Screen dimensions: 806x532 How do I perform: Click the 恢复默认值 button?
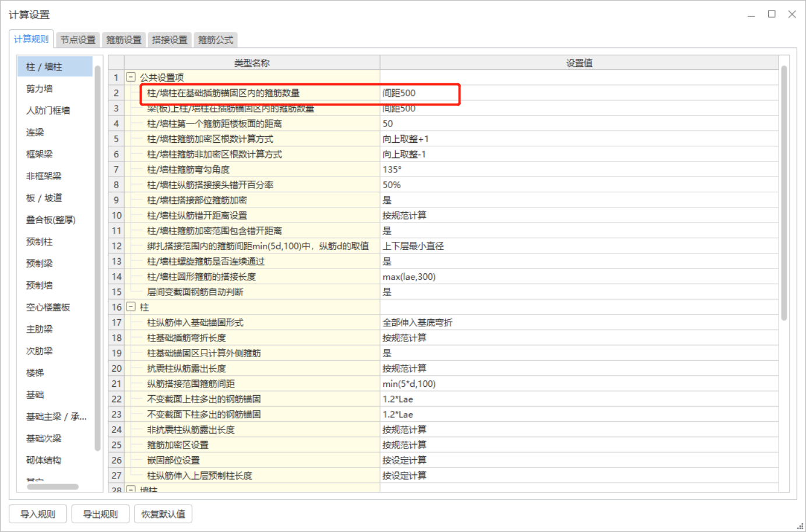163,514
